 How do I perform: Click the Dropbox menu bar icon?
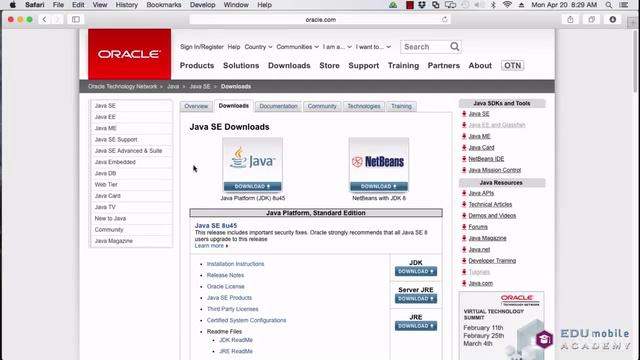pos(422,5)
